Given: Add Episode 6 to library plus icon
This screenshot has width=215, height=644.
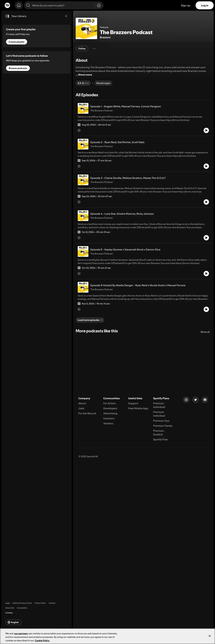Looking at the screenshot, I should click(79, 309).
